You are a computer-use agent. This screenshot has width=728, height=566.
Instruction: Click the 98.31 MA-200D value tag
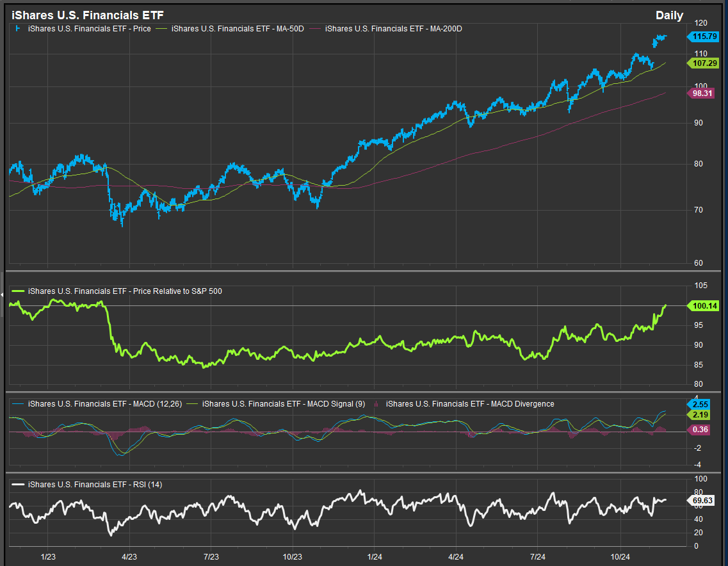704,93
